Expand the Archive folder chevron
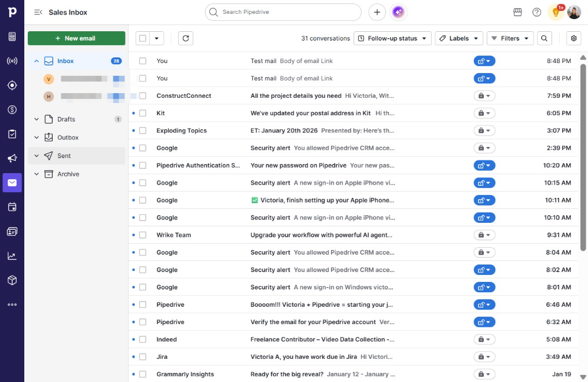The width and height of the screenshot is (588, 382). (36, 174)
